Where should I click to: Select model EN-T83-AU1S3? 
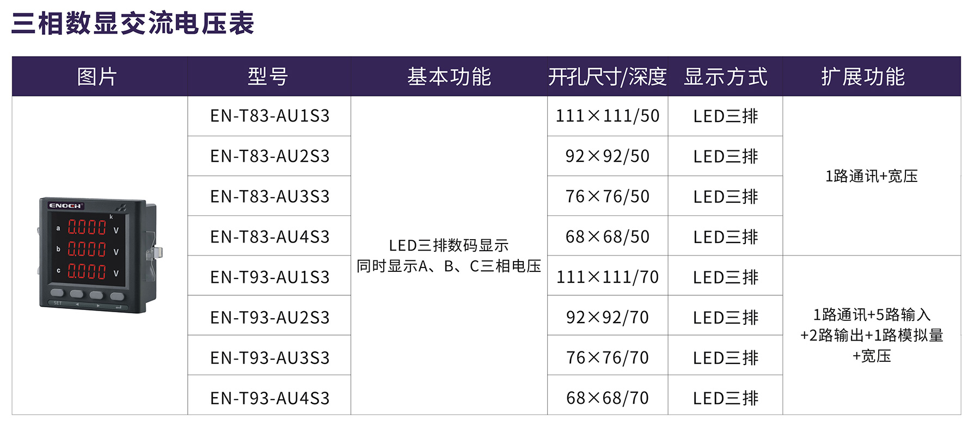269,116
